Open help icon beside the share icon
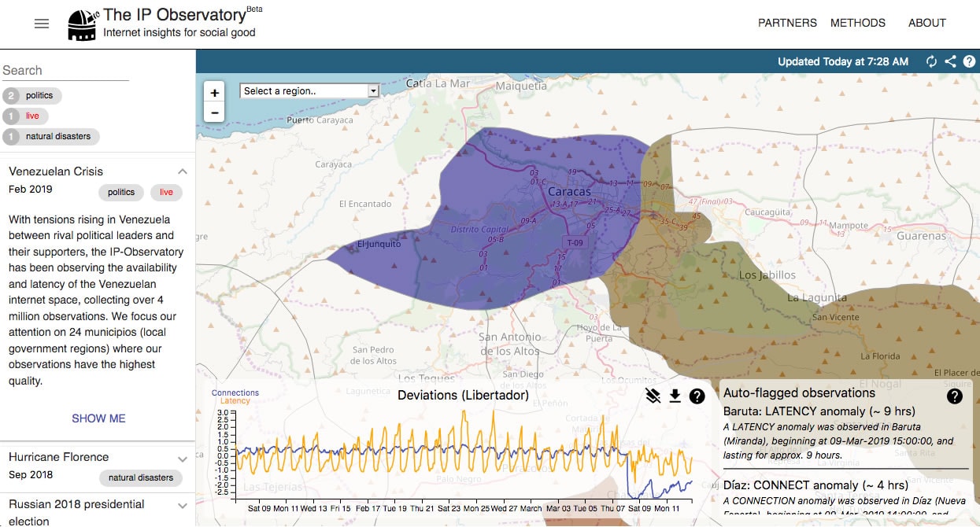The image size is (980, 527). (969, 61)
